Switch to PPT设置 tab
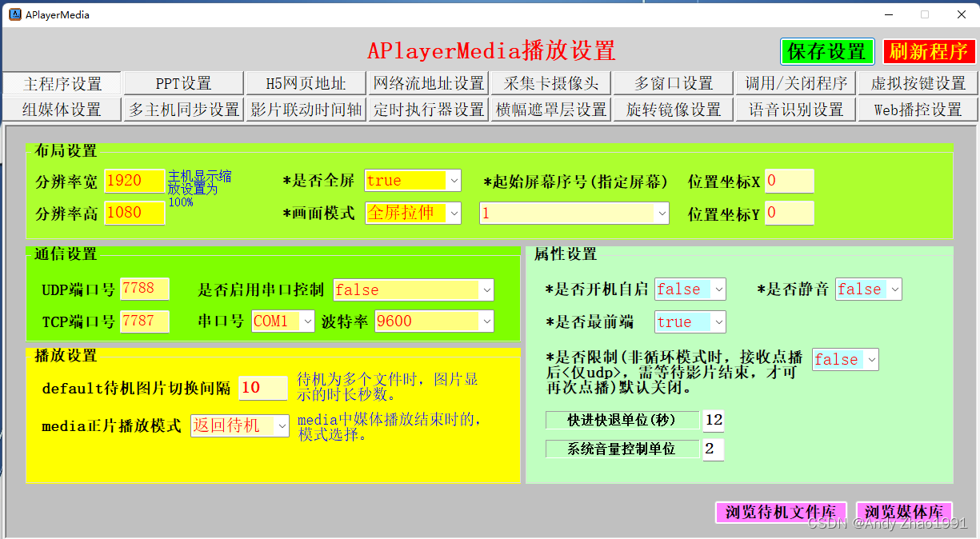The image size is (980, 539). point(184,83)
